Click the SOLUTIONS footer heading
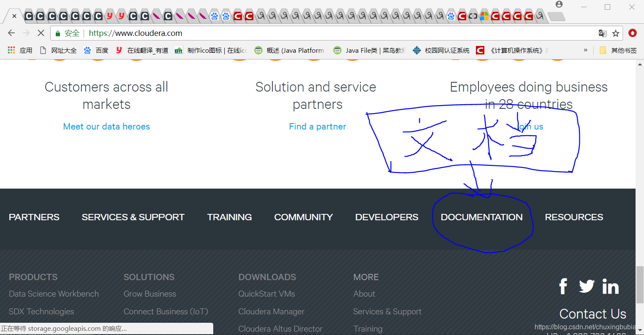The image size is (644, 335). point(149,277)
